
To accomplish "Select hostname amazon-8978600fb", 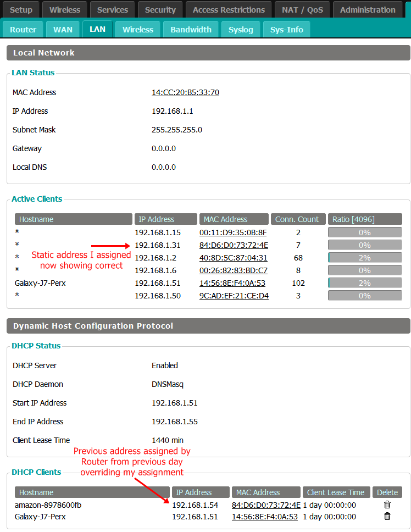I will (48, 505).
